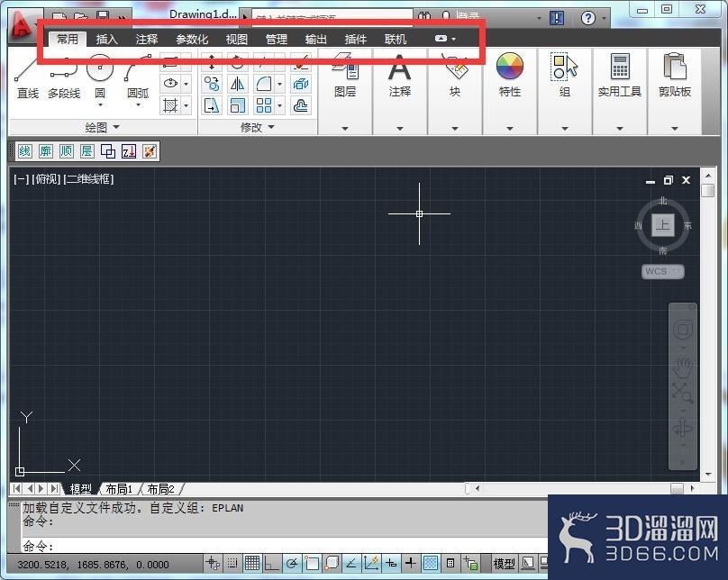Select the 直线 (Line) drawing tool
This screenshot has height=580, width=728.
pyautogui.click(x=27, y=78)
